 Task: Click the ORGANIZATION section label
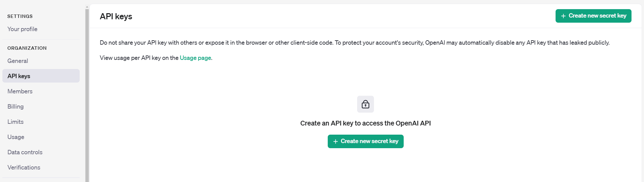(x=27, y=48)
